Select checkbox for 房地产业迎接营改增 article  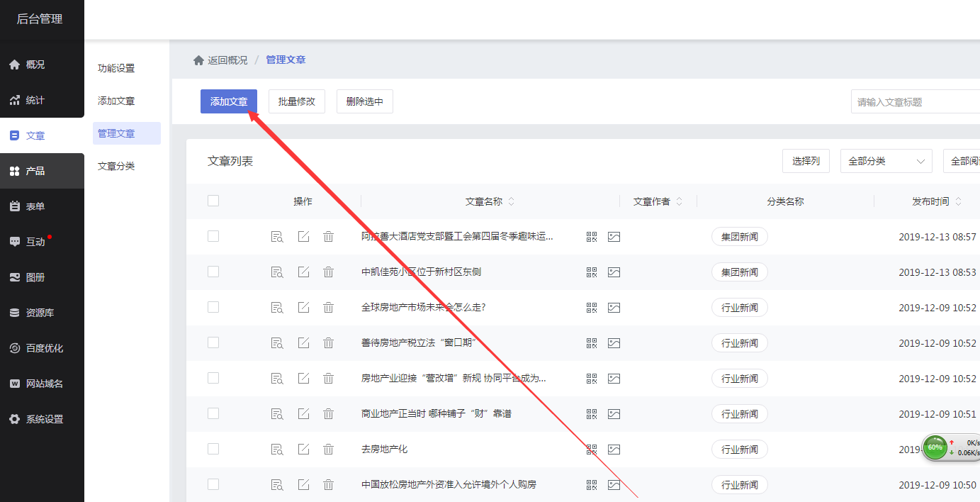pyautogui.click(x=213, y=379)
